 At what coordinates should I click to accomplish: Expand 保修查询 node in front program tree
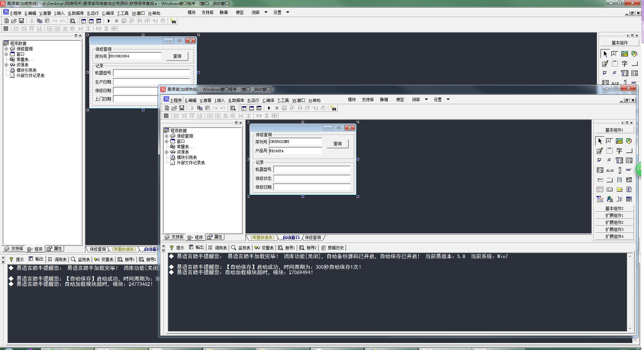(x=167, y=136)
